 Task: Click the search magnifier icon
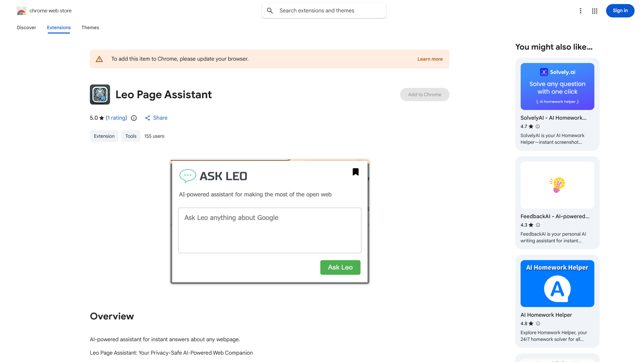point(270,10)
